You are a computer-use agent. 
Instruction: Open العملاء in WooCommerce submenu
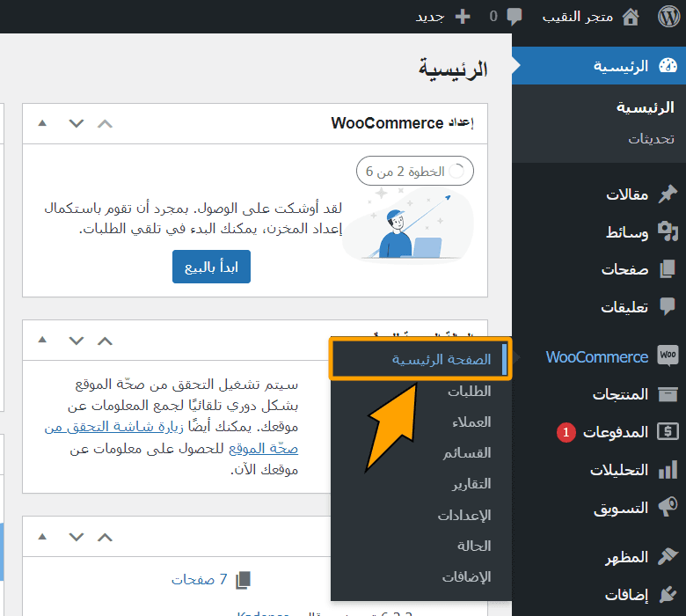(471, 422)
